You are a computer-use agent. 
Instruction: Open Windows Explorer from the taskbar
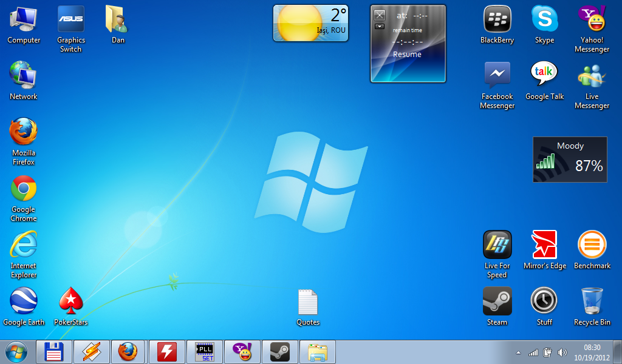point(317,352)
